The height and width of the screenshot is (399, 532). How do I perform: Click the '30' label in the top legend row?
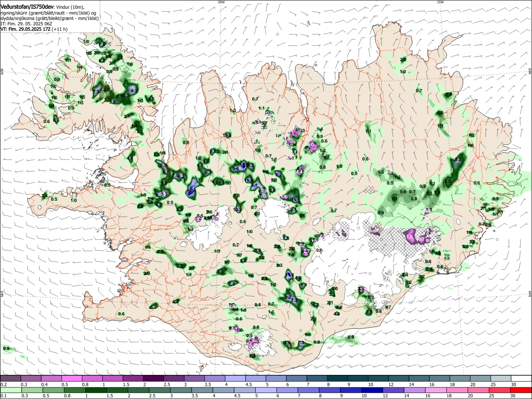[513, 384]
